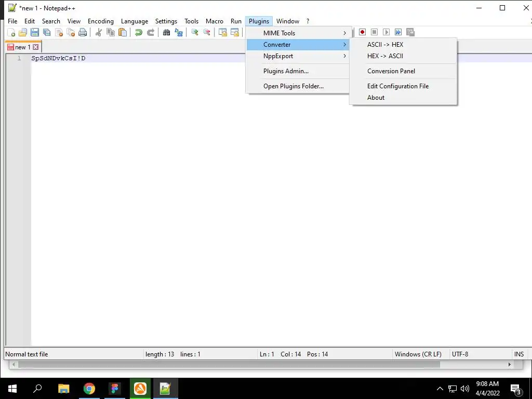The image size is (532, 399).
Task: Choose HEX -> ASCII conversion
Action: click(x=403, y=56)
